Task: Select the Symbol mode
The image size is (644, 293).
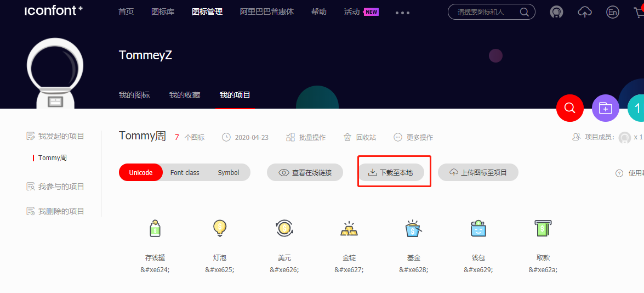Action: [x=229, y=173]
